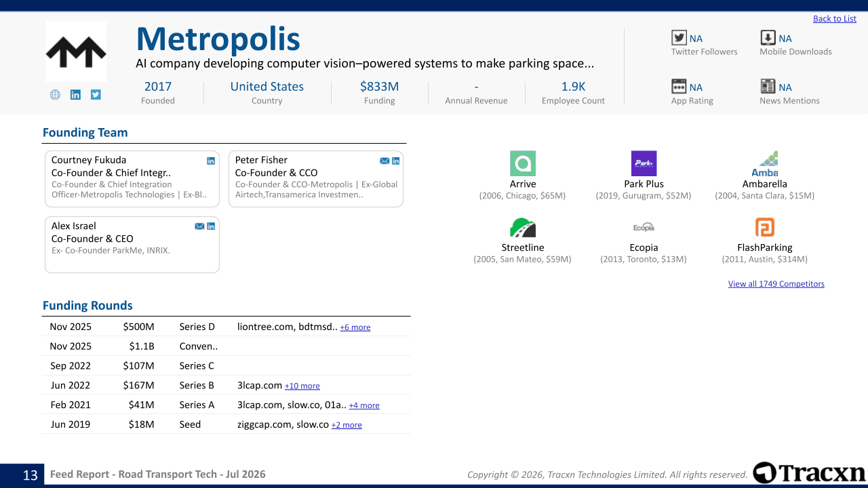The image size is (868, 488).
Task: Click Alex Israel's email icon
Action: (x=199, y=226)
